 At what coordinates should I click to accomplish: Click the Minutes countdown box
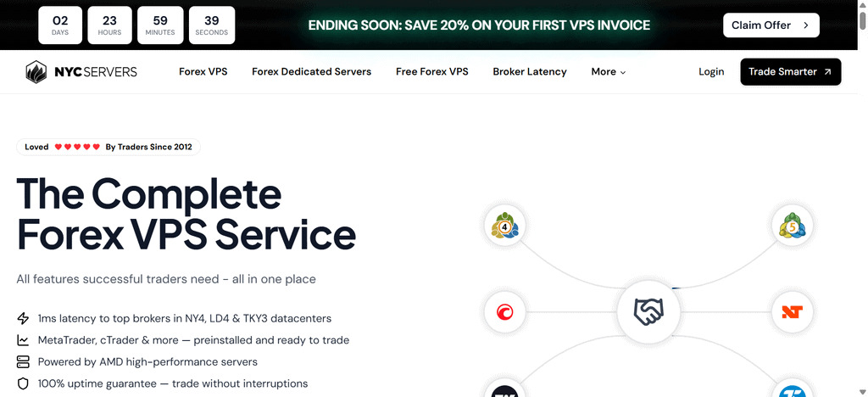coord(160,25)
